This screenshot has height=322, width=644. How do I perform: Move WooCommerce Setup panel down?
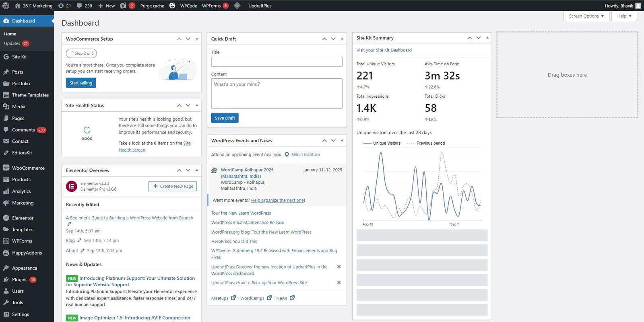pos(188,39)
